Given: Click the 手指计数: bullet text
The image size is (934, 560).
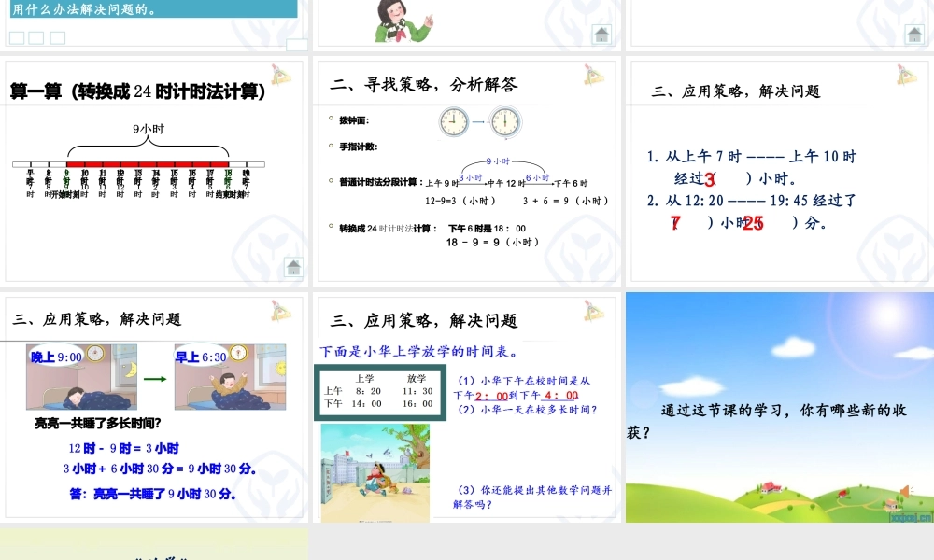Looking at the screenshot, I should tap(359, 147).
